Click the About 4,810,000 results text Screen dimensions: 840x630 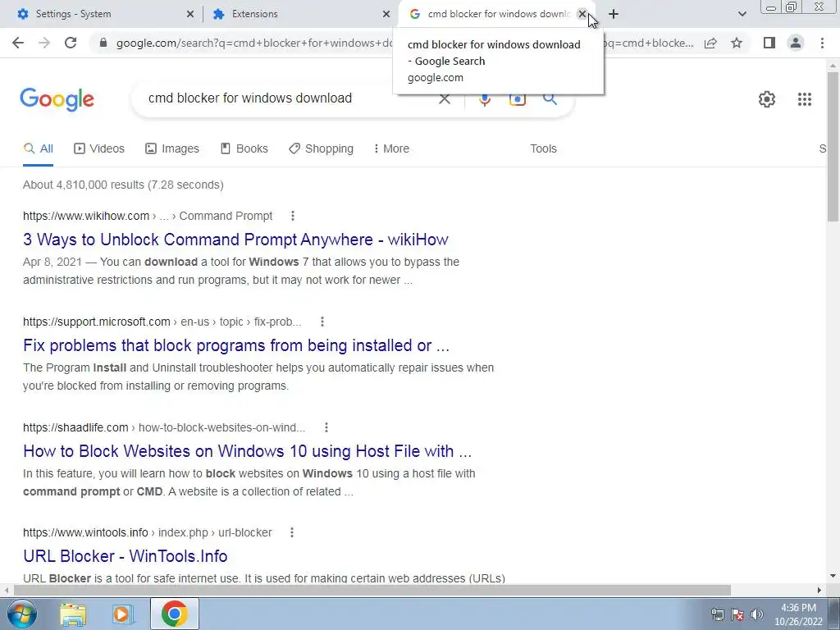click(x=123, y=185)
